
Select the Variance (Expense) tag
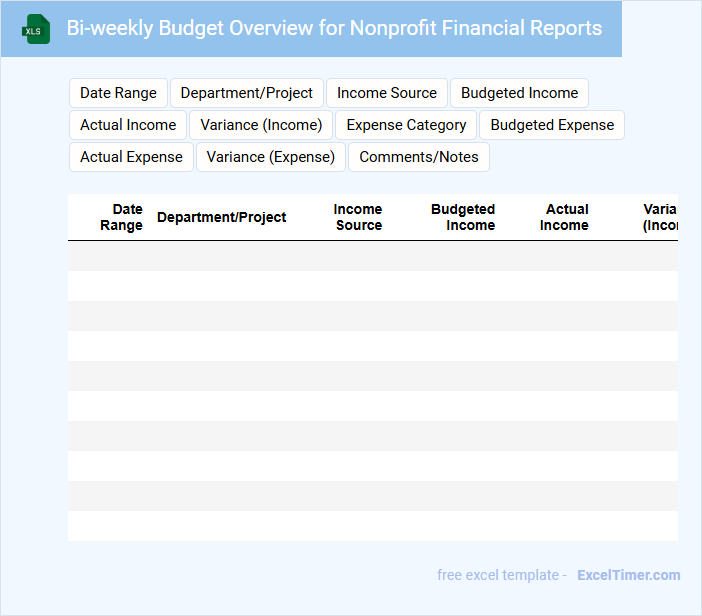270,157
